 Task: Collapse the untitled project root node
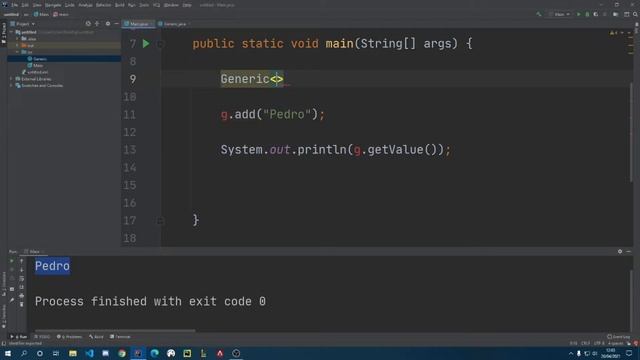tap(11, 32)
